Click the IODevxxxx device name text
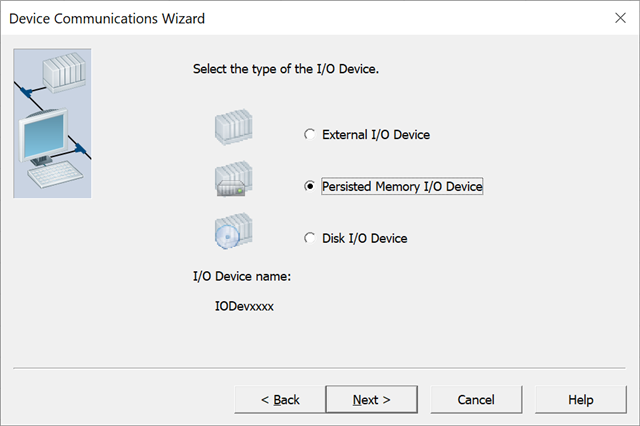 [x=244, y=306]
